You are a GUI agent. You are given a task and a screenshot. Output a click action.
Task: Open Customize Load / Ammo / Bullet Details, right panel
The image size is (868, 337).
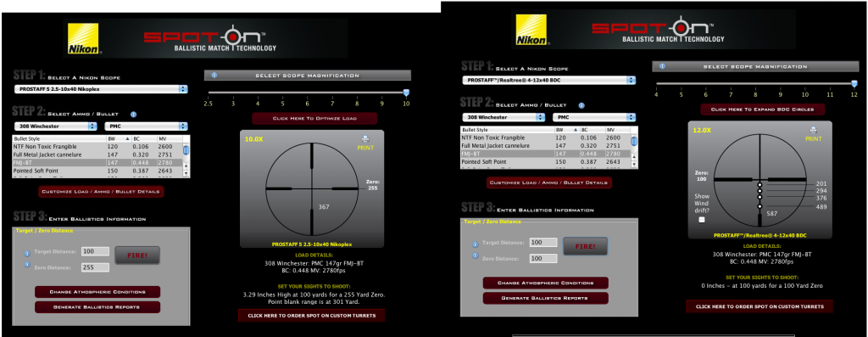549,183
